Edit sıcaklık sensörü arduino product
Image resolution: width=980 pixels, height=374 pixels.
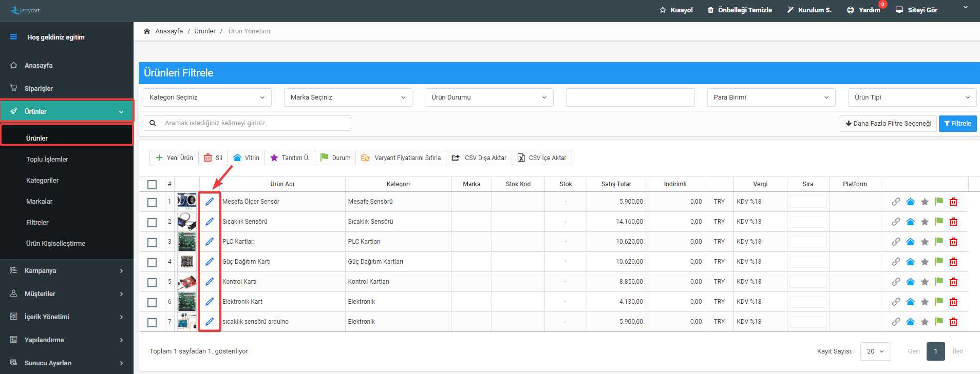(x=210, y=322)
